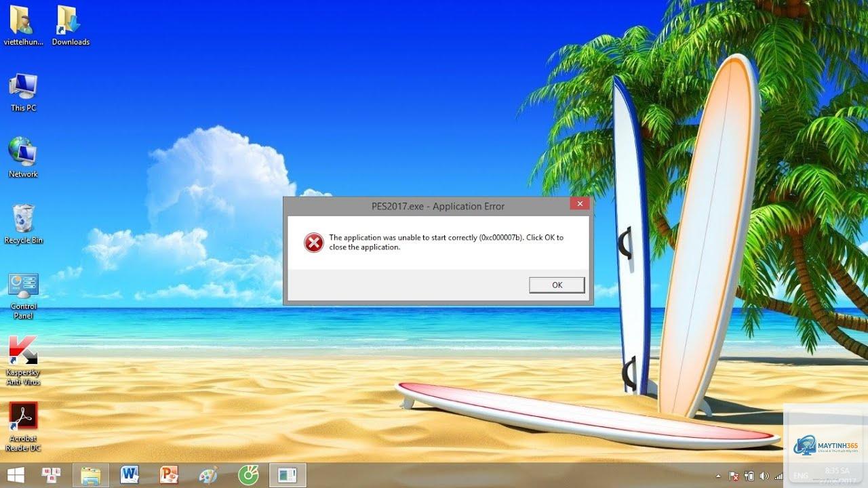This screenshot has width=868, height=488.
Task: Select the error message text with code 0xc000007b
Action: (x=446, y=243)
